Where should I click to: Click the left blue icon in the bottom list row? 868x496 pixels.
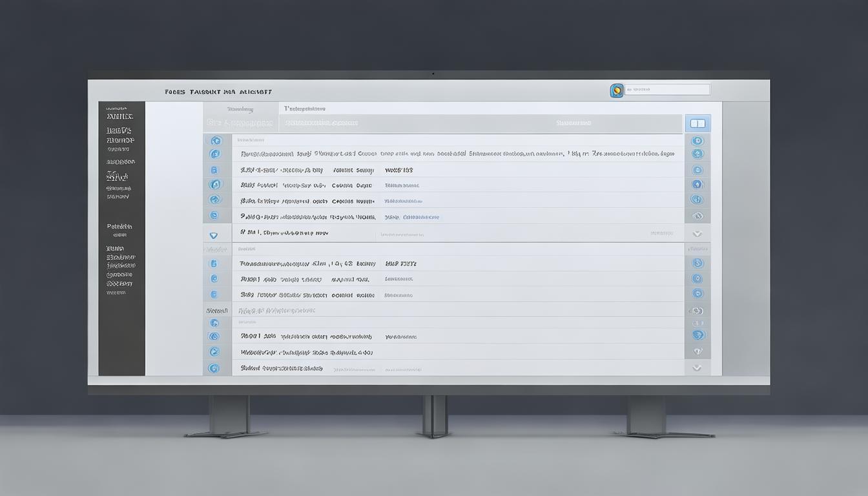214,368
